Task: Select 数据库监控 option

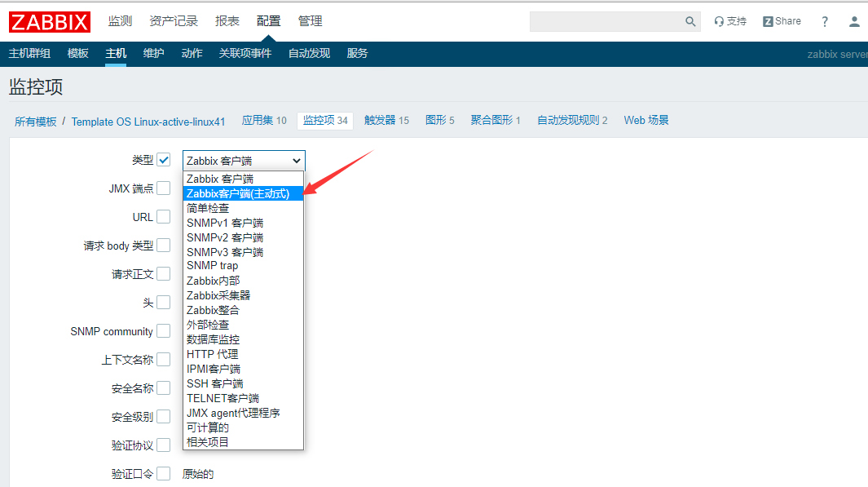Action: click(x=243, y=339)
